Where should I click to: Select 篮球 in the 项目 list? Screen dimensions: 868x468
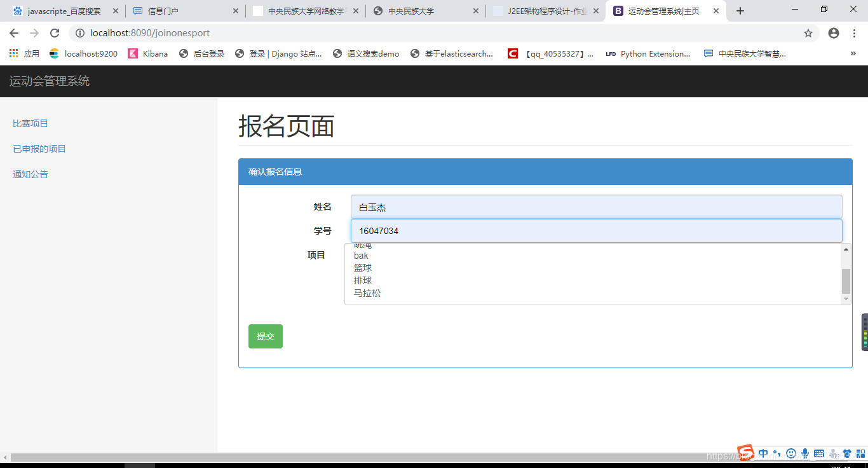tap(363, 268)
